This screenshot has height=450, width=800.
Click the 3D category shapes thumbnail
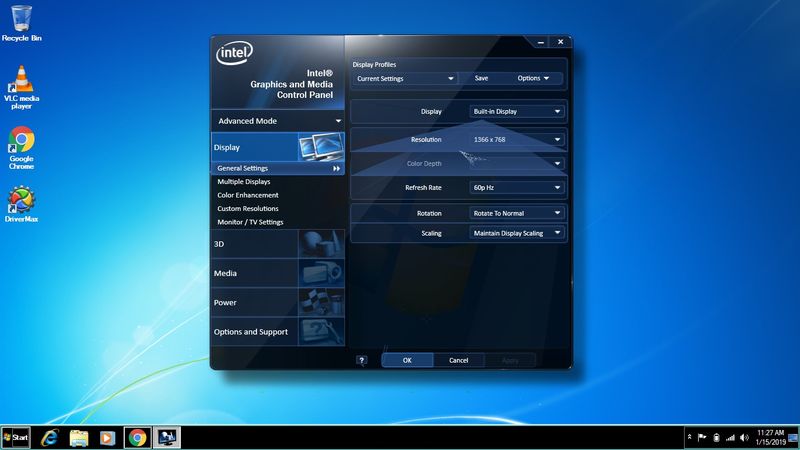coord(321,244)
